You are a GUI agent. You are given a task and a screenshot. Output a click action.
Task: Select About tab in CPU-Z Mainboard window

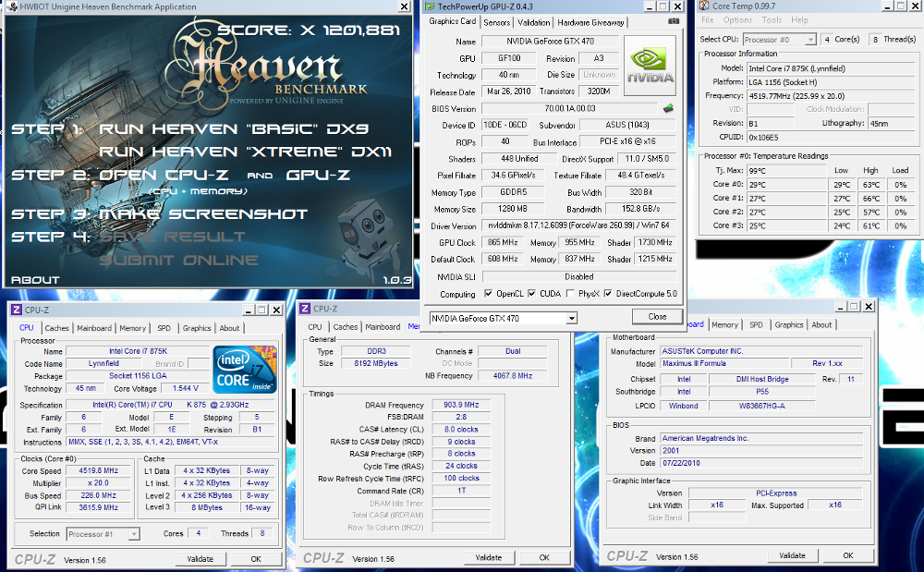point(821,324)
